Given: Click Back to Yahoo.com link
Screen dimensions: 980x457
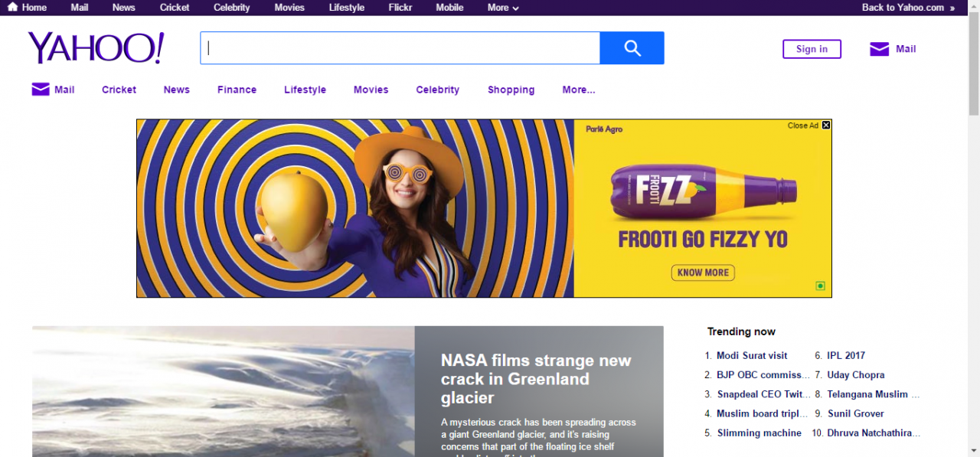Looking at the screenshot, I should [903, 8].
